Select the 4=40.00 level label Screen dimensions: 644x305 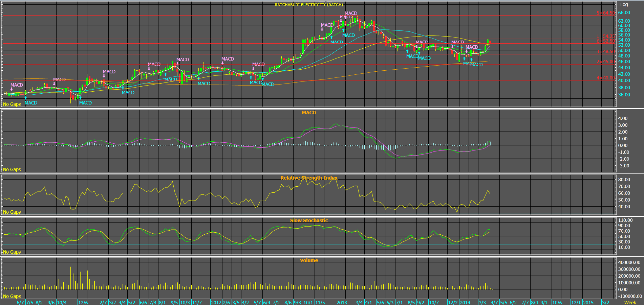(x=606, y=78)
